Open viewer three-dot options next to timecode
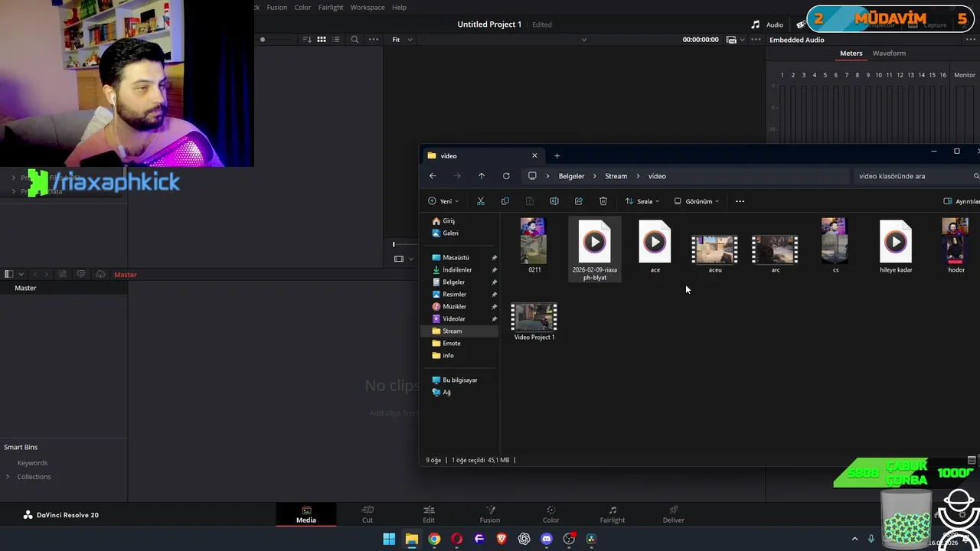980x551 pixels. tap(756, 39)
